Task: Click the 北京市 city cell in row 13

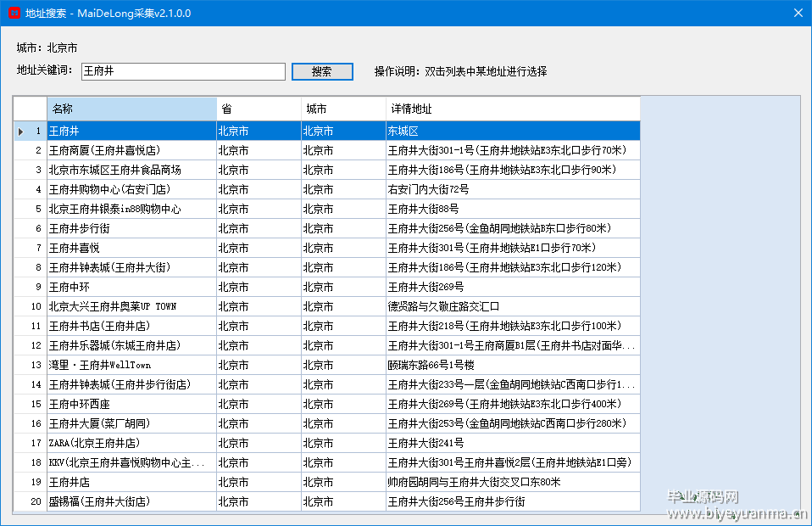Action: click(x=343, y=366)
